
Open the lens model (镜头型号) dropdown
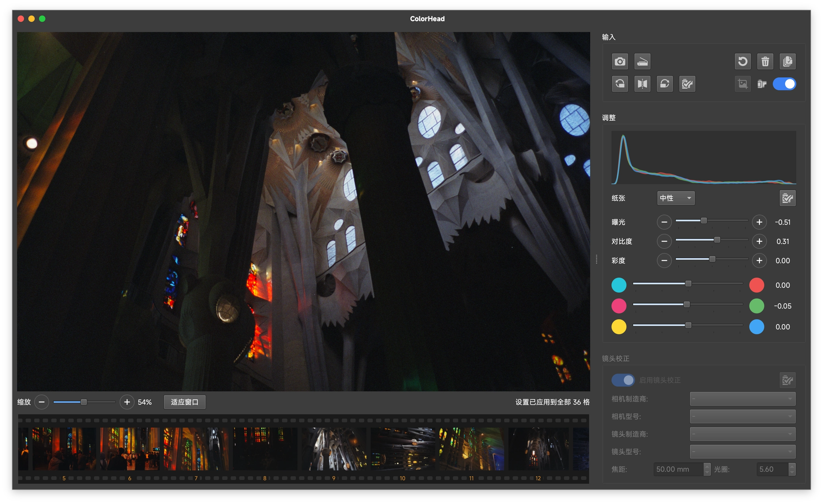(x=742, y=451)
